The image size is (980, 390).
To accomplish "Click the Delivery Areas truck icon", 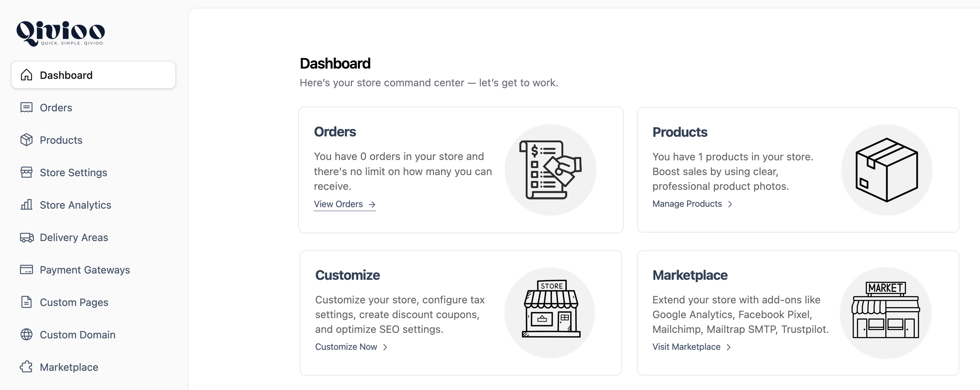I will (25, 237).
